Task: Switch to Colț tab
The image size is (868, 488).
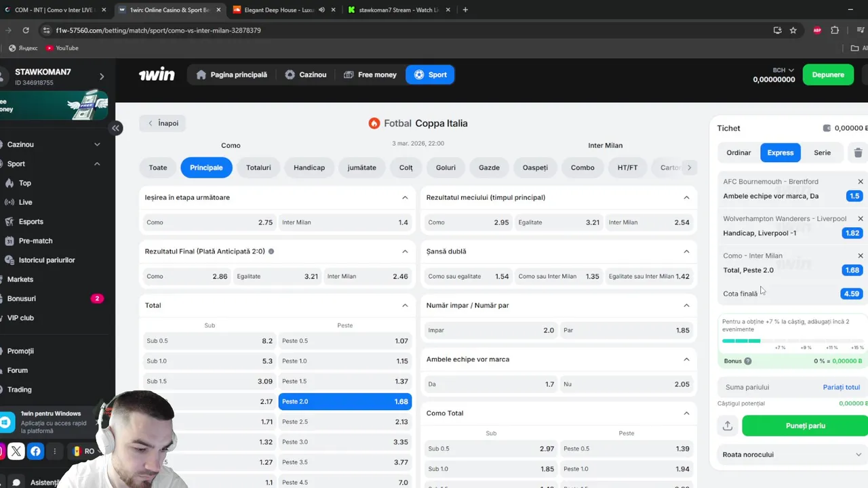Action: [406, 167]
